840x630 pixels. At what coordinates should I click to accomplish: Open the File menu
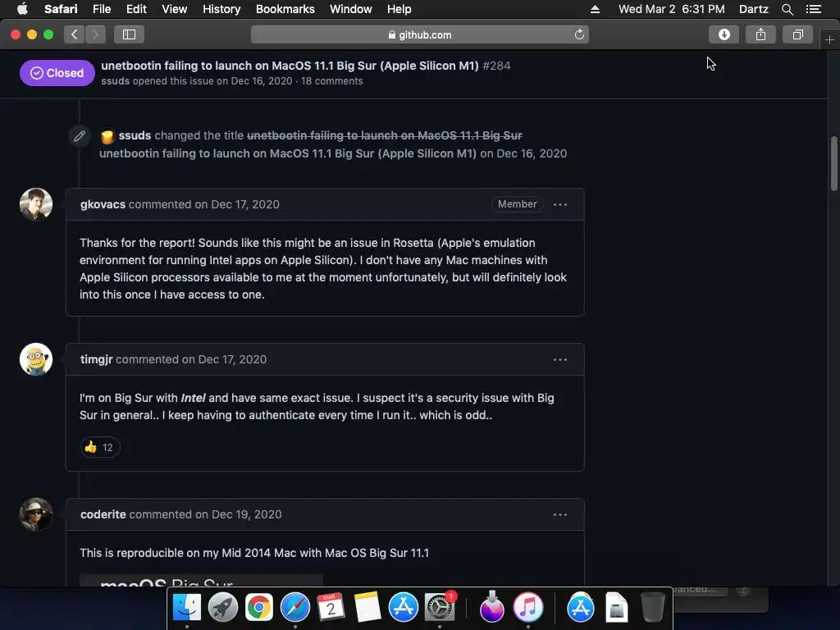[101, 9]
